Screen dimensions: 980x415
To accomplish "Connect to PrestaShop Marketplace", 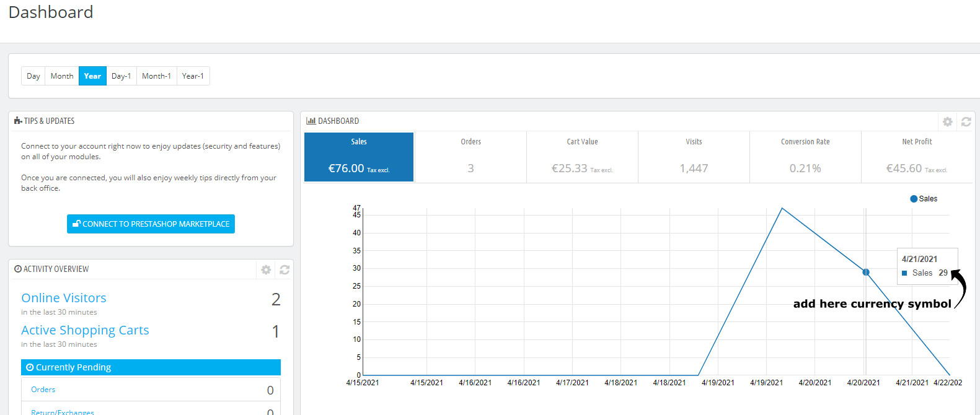I will [151, 224].
